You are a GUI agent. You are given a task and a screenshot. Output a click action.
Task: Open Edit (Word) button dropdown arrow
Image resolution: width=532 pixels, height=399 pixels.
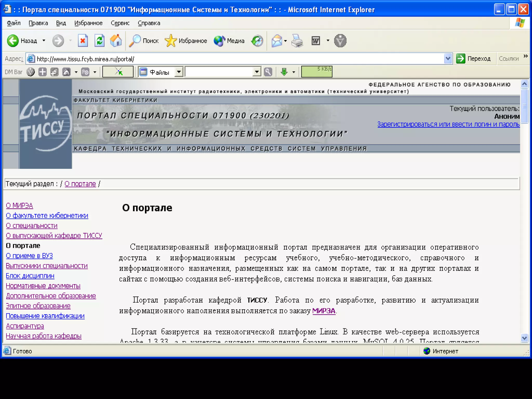coord(328,41)
